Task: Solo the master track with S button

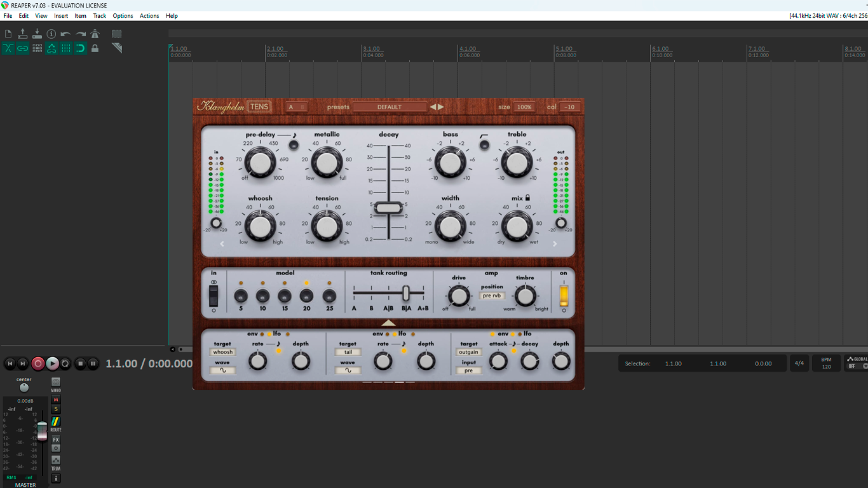Action: (56, 409)
